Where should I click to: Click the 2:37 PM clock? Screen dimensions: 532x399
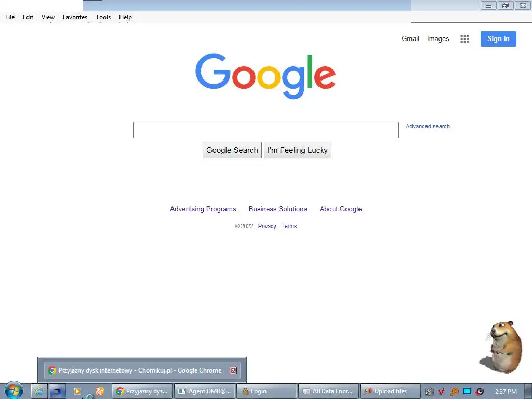coord(506,392)
